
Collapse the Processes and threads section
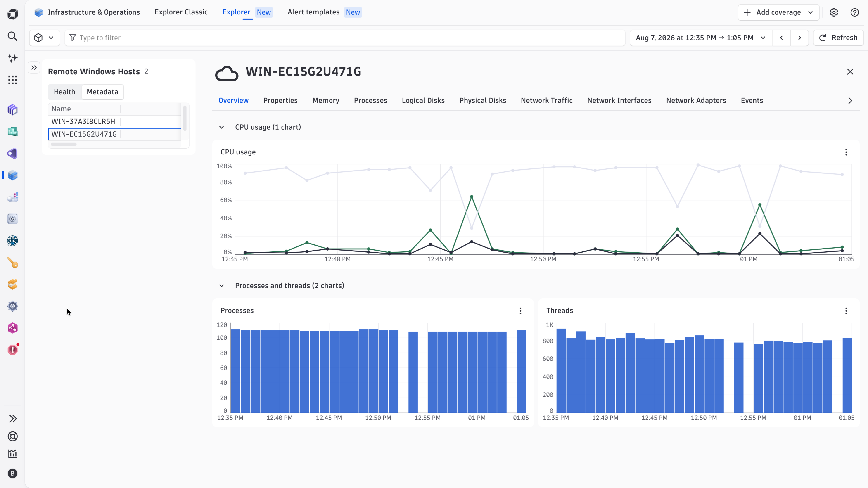pyautogui.click(x=221, y=286)
